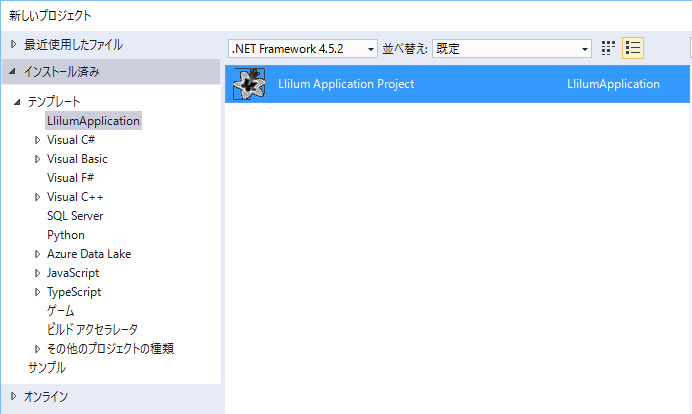
Task: Expand the Visual C++ node arrow
Action: [x=38, y=197]
